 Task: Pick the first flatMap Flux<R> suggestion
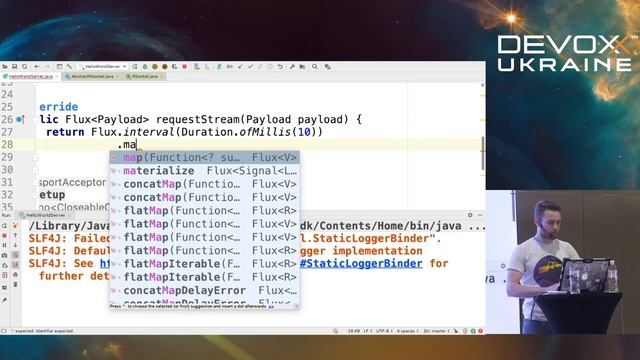click(204, 211)
